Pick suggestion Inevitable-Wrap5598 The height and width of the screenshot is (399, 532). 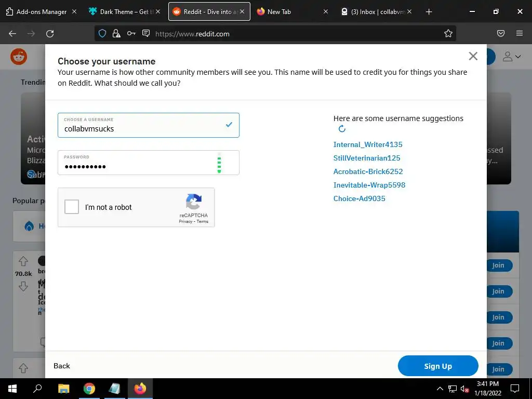click(369, 185)
